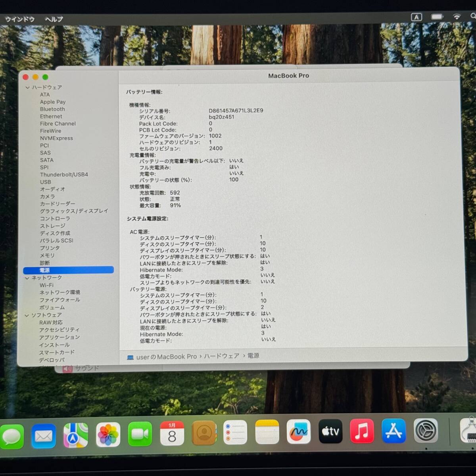Select インストール in the sidebar
This screenshot has height=476, width=476.
tap(54, 345)
